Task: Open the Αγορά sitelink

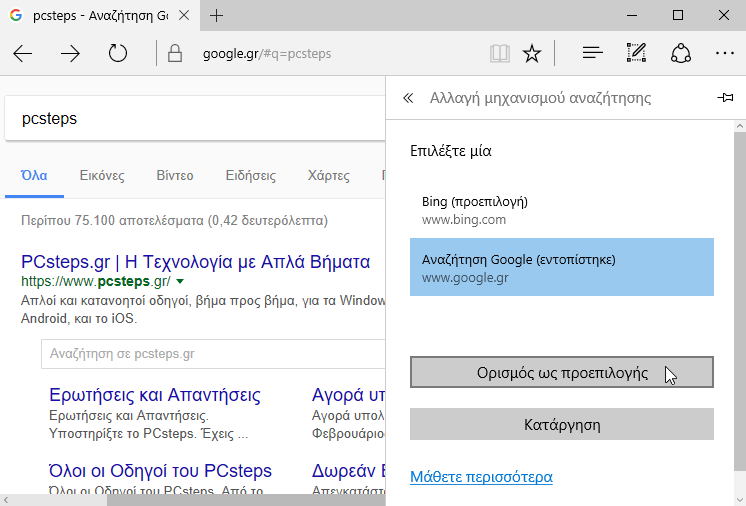Action: (348, 395)
